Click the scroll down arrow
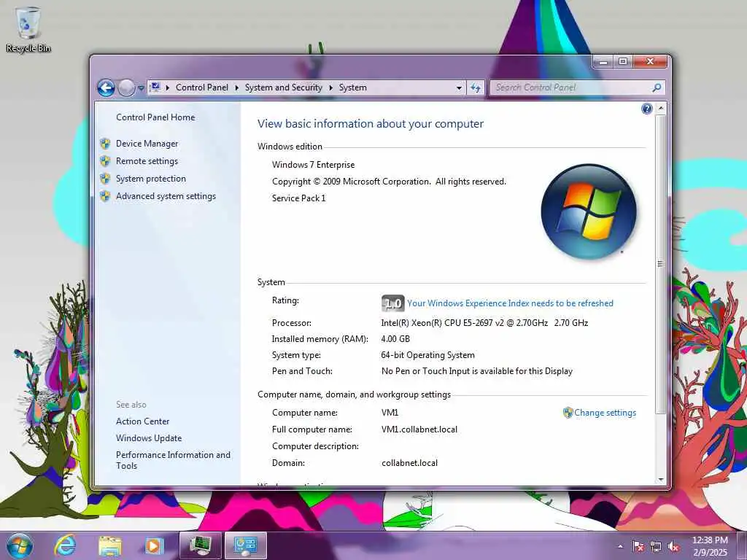Screen dimensions: 747x560 661,480
